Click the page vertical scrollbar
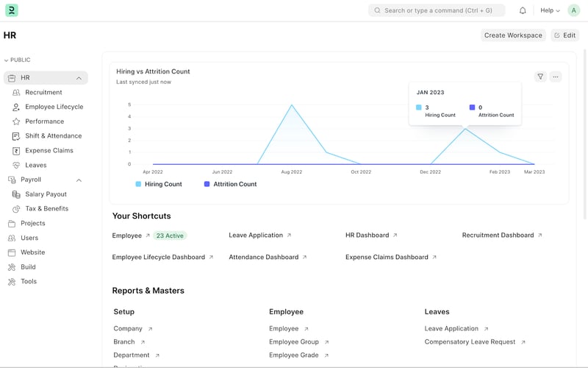 585,135
